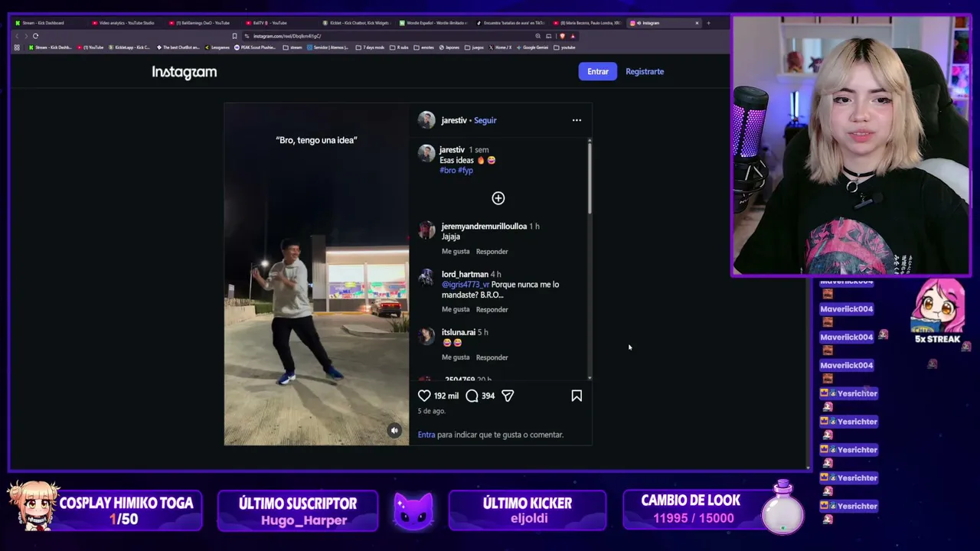
Task: Open the #fyp hashtag
Action: coord(465,170)
